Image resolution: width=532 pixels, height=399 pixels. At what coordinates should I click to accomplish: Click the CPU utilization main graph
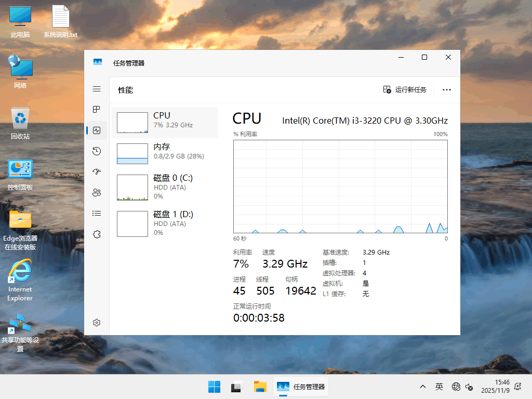tap(340, 187)
